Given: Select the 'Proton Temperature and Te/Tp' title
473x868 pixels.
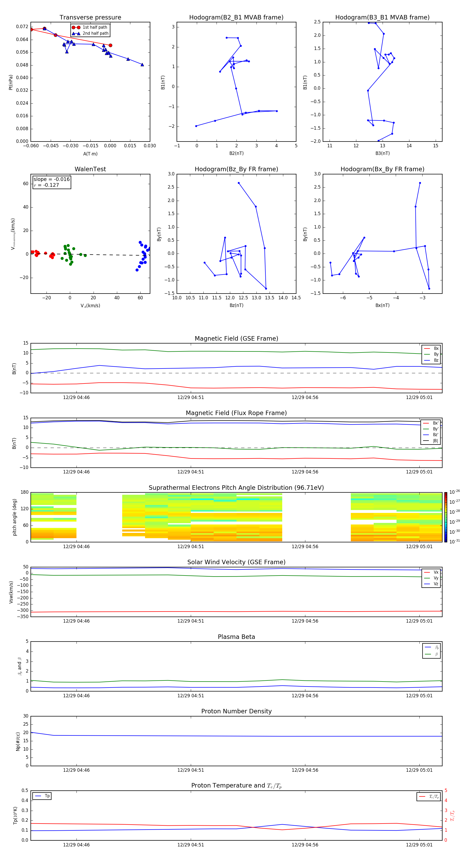Looking at the screenshot, I should [x=236, y=786].
